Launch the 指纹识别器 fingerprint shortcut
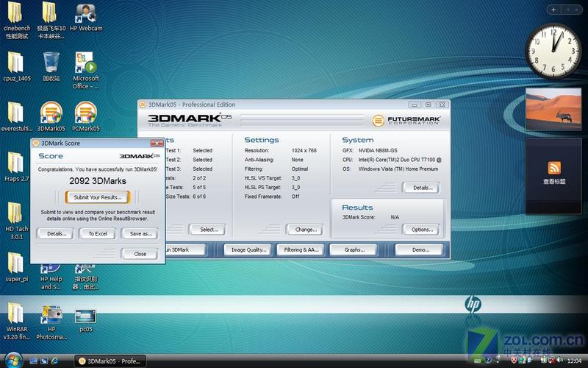Image resolution: width=588 pixels, height=368 pixels. (86, 278)
